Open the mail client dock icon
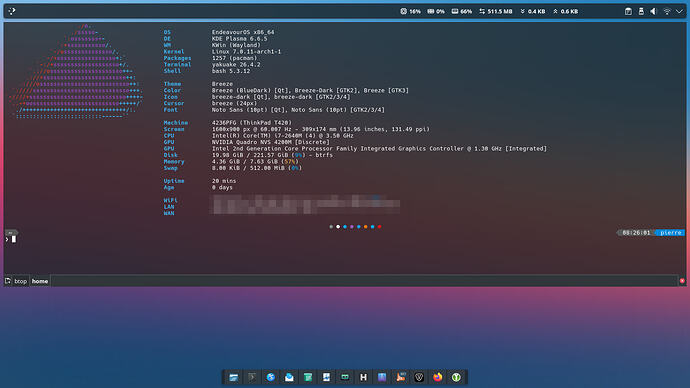 coord(289,377)
